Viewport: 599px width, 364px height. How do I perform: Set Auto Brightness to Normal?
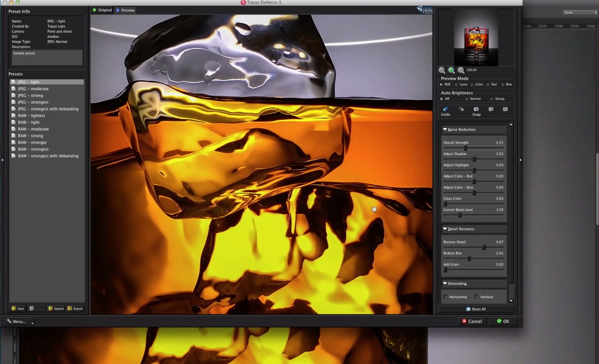(x=467, y=99)
